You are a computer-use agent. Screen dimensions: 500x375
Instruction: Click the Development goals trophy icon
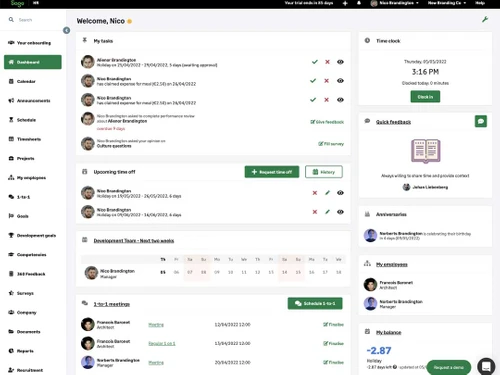(x=11, y=235)
